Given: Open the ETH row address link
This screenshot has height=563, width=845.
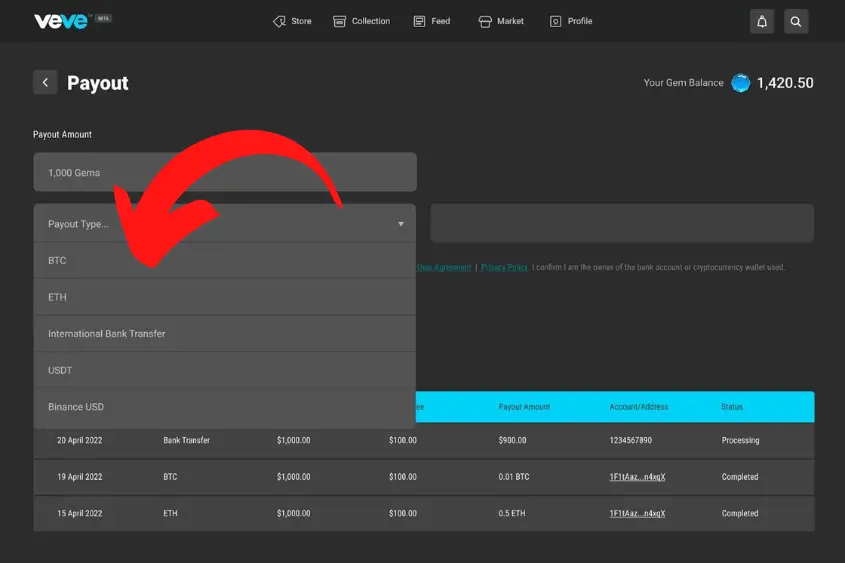Looking at the screenshot, I should click(x=637, y=513).
